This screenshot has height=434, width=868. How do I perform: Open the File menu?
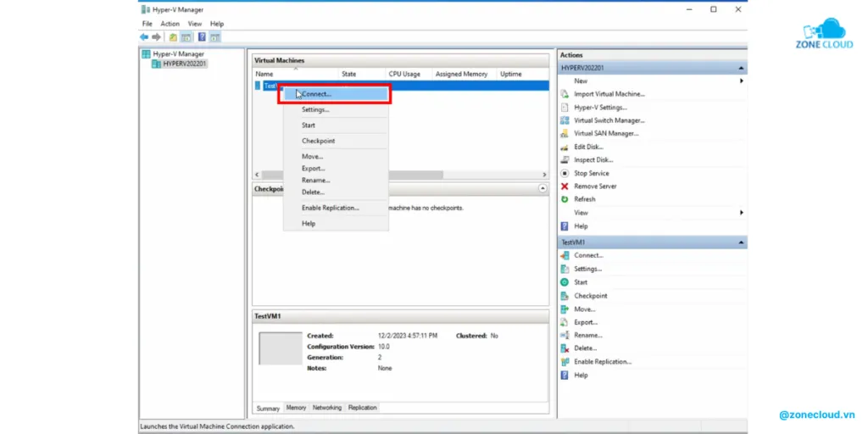[x=147, y=24]
